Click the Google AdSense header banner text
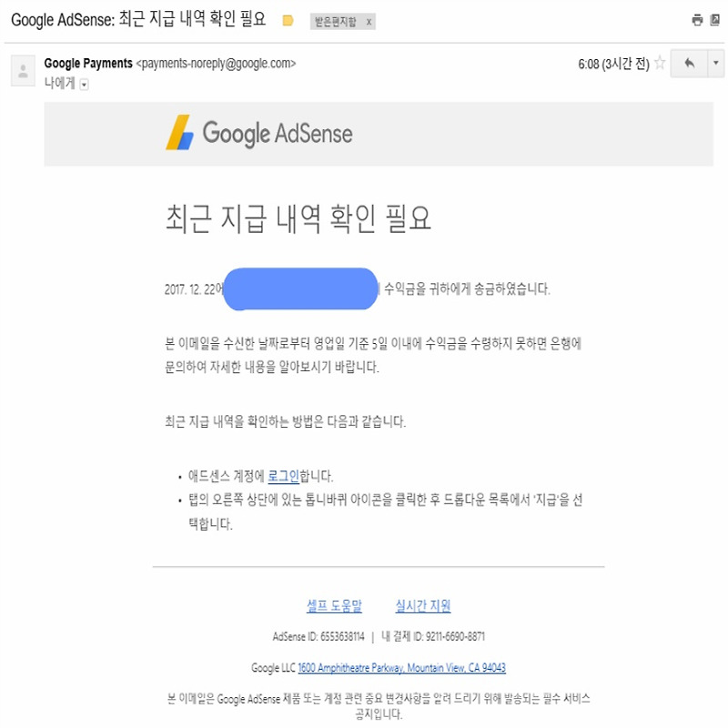Viewport: 728px width, 728px height. tap(278, 134)
